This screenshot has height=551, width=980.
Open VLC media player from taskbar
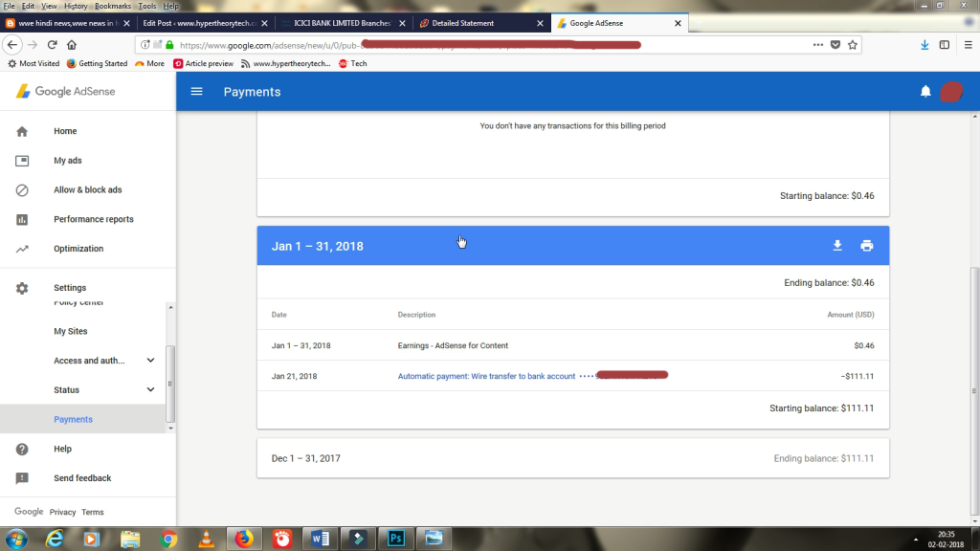[207, 539]
